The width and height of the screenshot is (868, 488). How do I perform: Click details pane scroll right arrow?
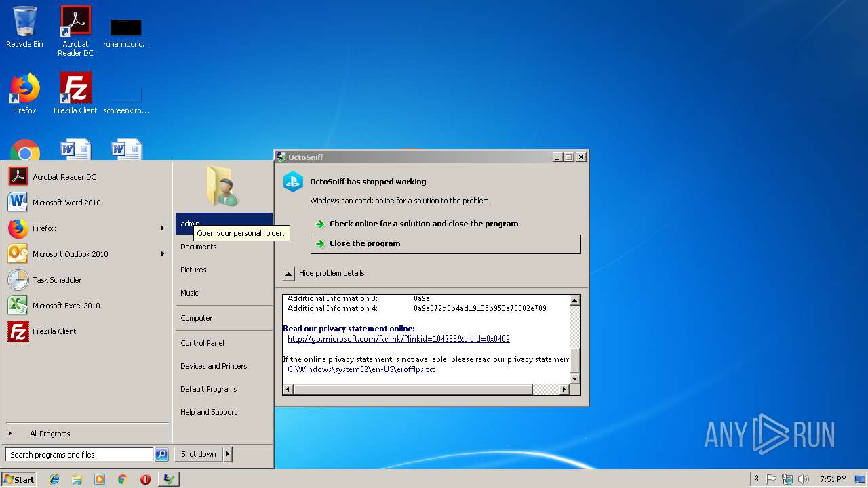564,390
